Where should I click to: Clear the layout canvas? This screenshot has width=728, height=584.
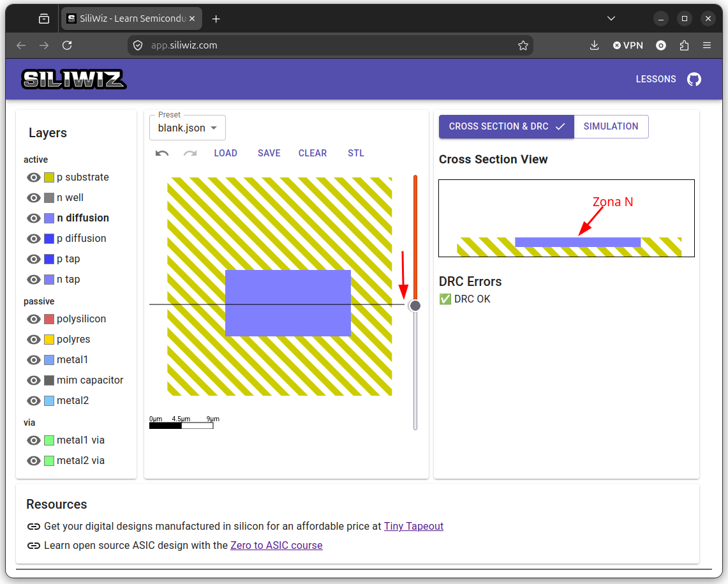coord(313,153)
